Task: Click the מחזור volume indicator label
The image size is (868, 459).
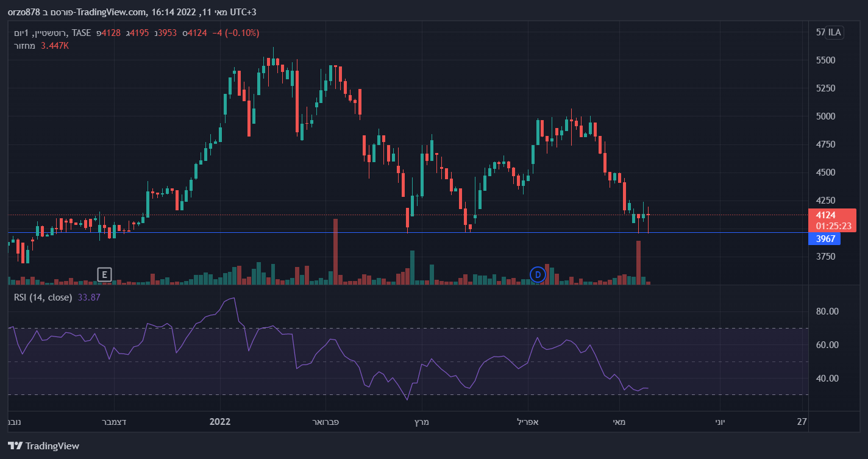Action: point(25,46)
